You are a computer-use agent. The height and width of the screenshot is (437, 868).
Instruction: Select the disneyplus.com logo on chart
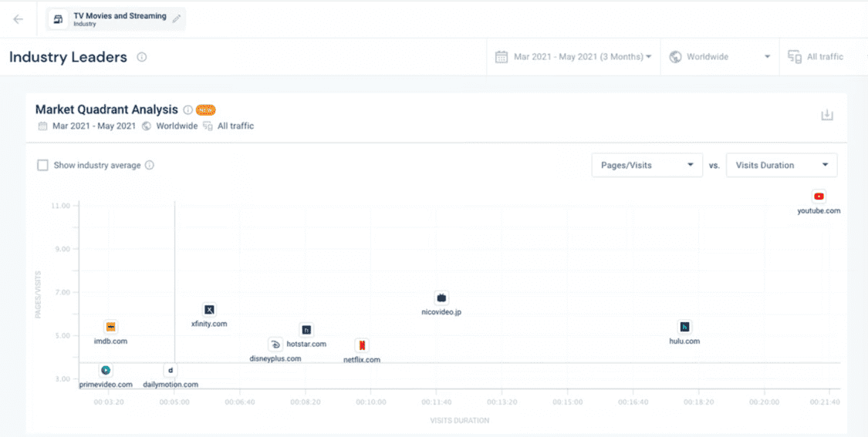pyautogui.click(x=275, y=345)
